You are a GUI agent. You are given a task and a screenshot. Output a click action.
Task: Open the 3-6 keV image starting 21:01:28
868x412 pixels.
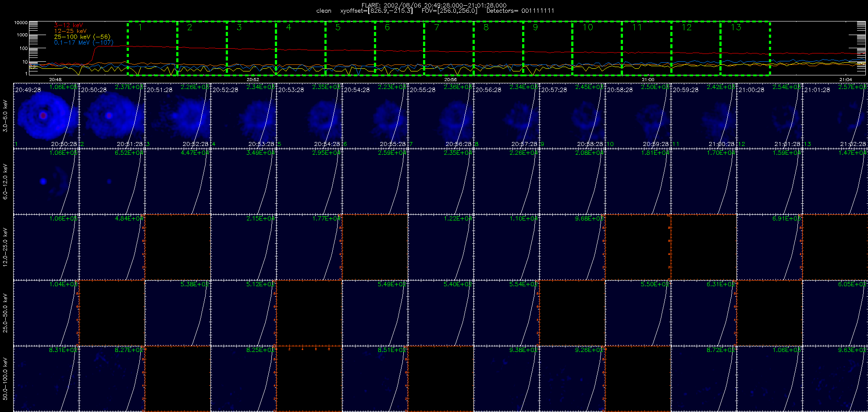point(835,116)
